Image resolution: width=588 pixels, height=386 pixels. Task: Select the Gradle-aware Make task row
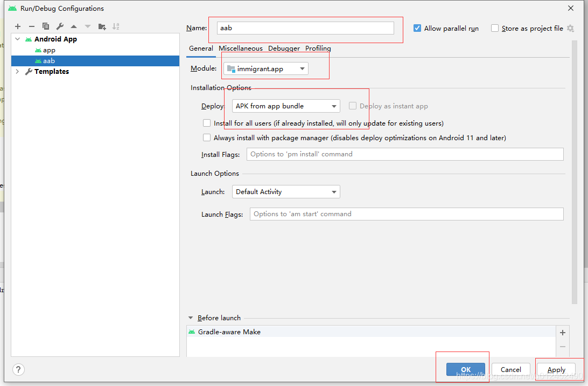[x=371, y=332]
